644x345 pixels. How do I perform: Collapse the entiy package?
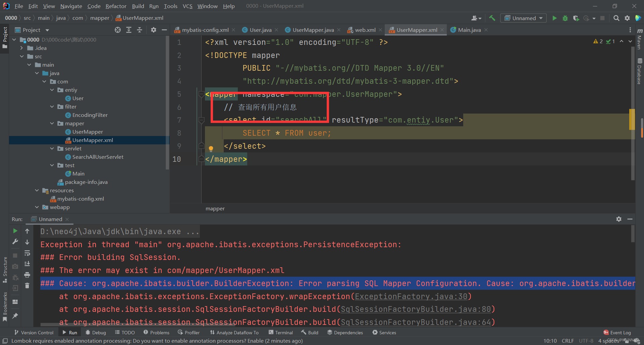52,90
